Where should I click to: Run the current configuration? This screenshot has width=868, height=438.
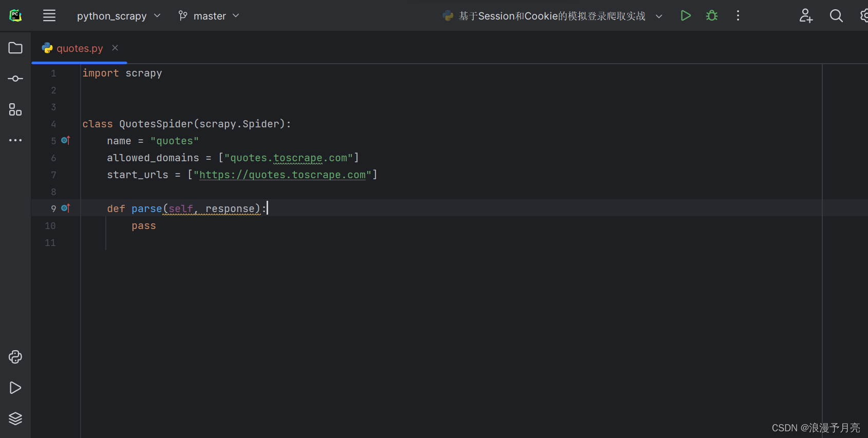[685, 16]
